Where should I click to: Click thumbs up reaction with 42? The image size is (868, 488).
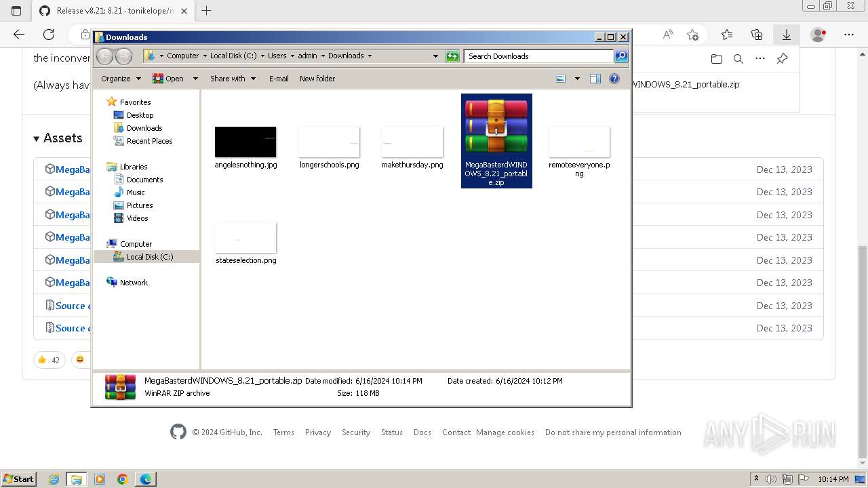[49, 360]
